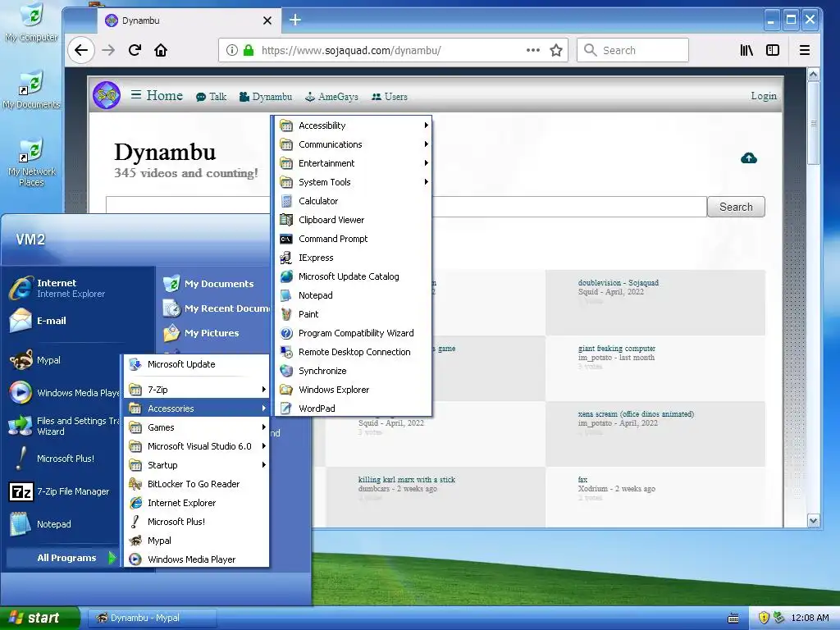Open Microsoft Update Catalog
This screenshot has width=840, height=630.
[x=353, y=276]
